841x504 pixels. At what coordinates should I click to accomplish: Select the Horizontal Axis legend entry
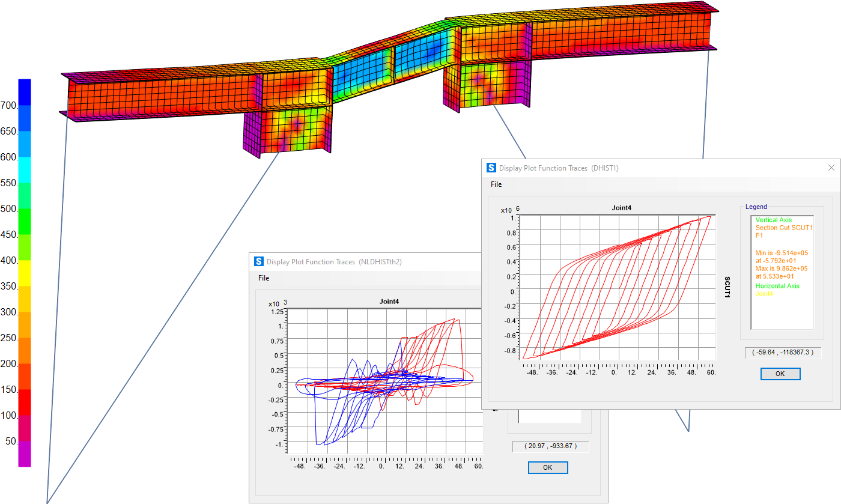pyautogui.click(x=777, y=286)
